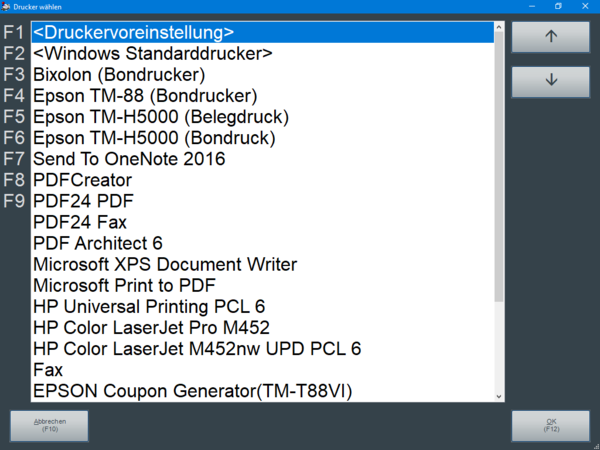Pick Epson TM-88 (Bondrucker)
The width and height of the screenshot is (600, 450).
point(145,95)
